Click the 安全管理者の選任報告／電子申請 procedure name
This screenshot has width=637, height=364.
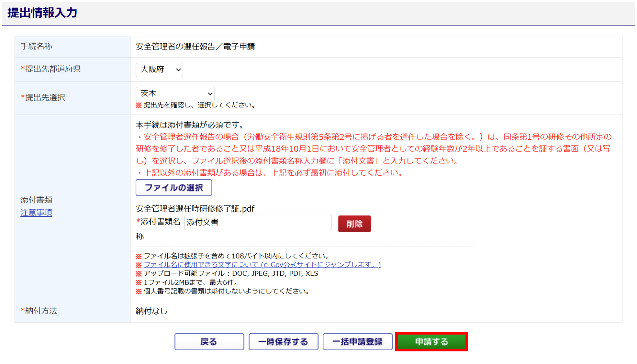tap(195, 47)
